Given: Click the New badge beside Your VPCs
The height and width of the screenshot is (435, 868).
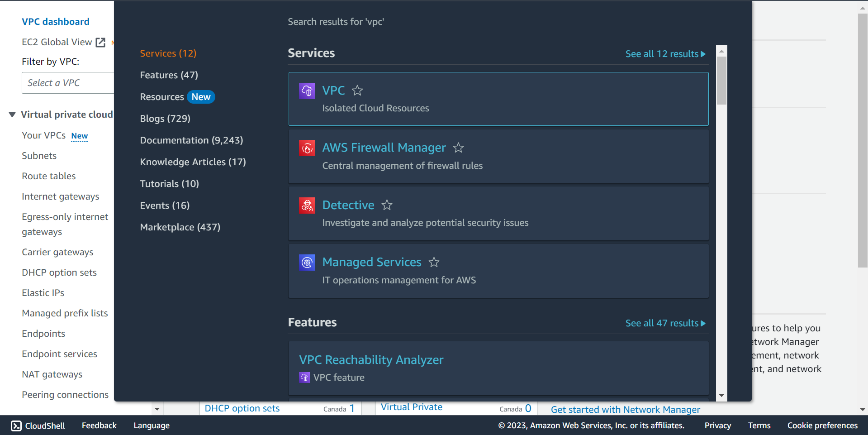Looking at the screenshot, I should pyautogui.click(x=80, y=136).
